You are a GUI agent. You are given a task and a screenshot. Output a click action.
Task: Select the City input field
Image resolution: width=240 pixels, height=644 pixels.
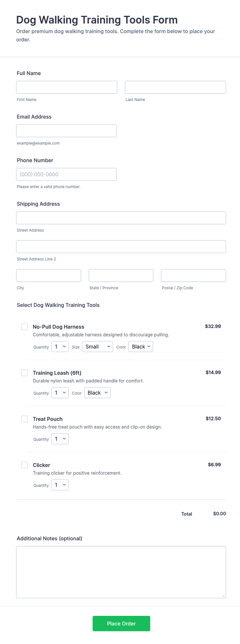click(49, 275)
